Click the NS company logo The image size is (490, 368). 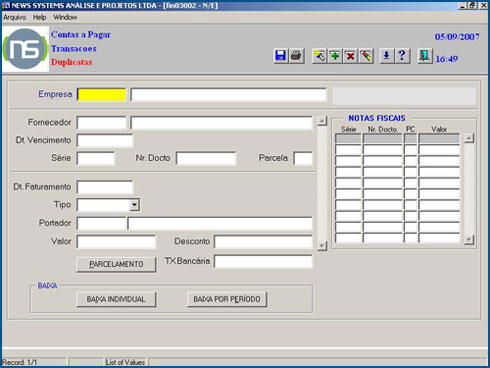tap(25, 49)
